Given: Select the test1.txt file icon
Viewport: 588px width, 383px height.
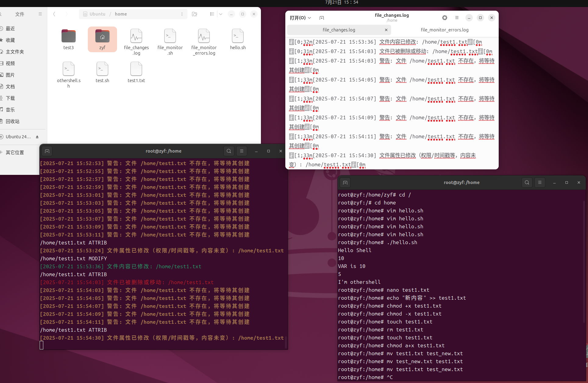Looking at the screenshot, I should [136, 70].
